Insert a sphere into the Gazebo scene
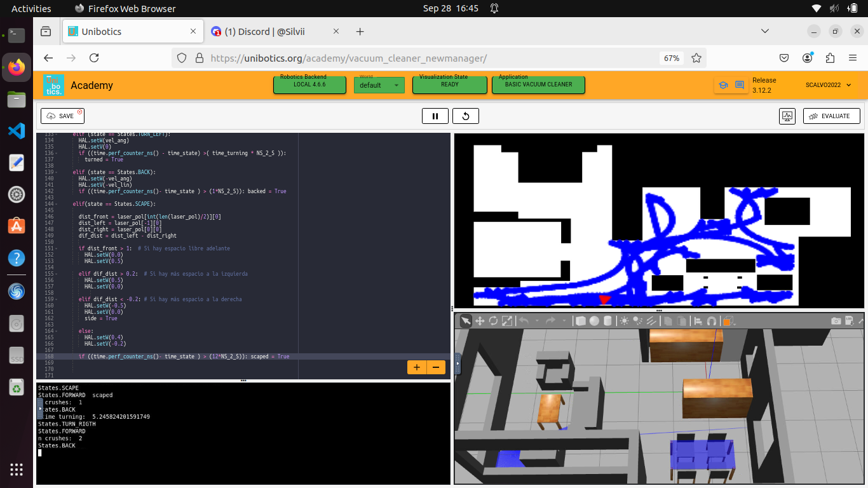 point(593,321)
